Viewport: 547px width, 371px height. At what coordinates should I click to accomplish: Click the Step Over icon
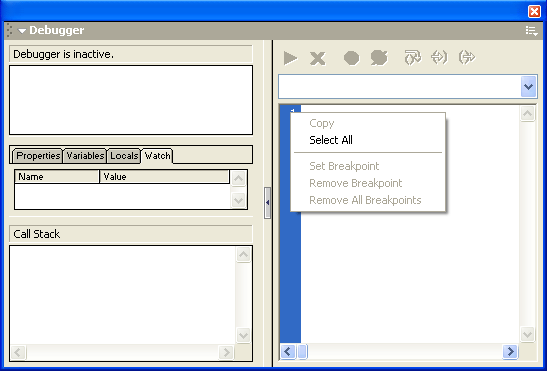click(412, 57)
